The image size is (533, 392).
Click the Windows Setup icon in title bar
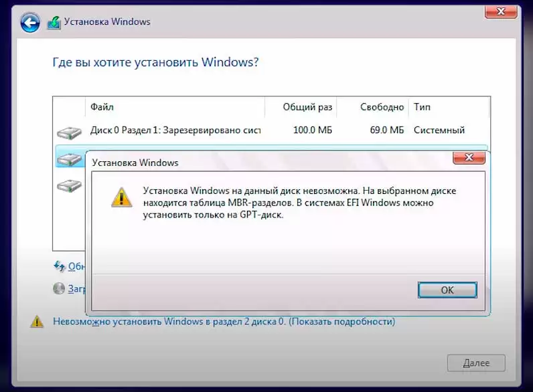(x=54, y=23)
